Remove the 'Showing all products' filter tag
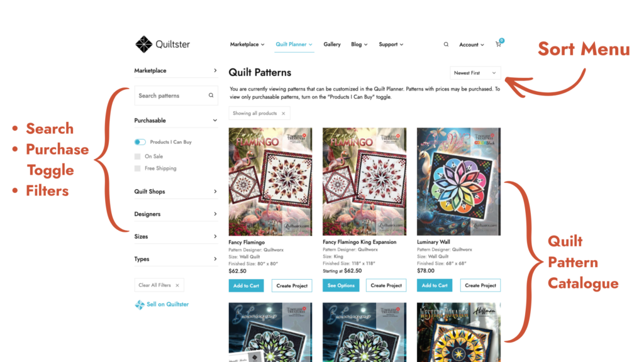 point(284,114)
